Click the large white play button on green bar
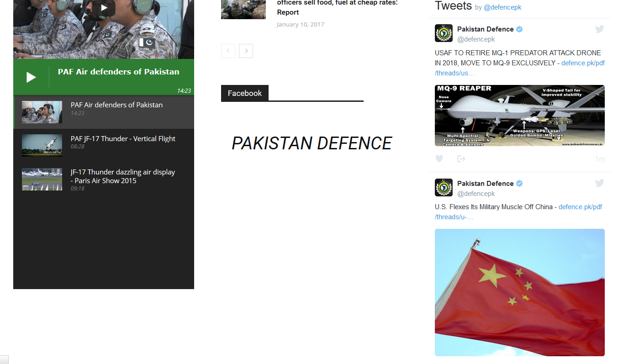 [x=31, y=77]
